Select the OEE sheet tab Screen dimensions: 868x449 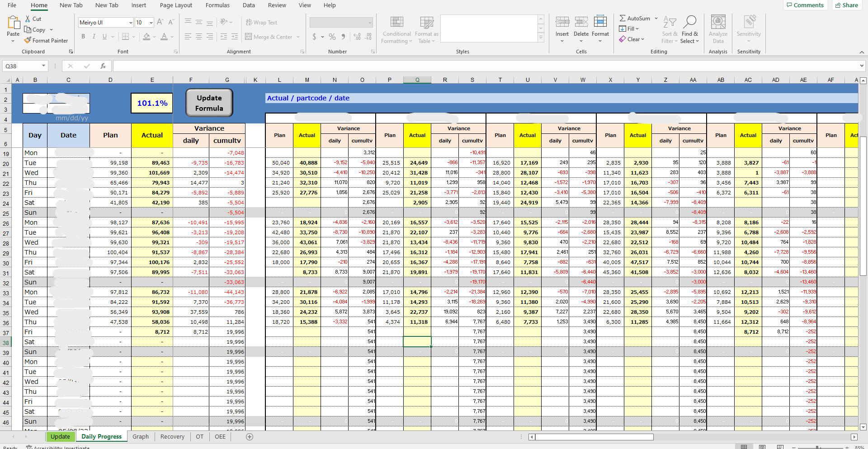click(220, 437)
